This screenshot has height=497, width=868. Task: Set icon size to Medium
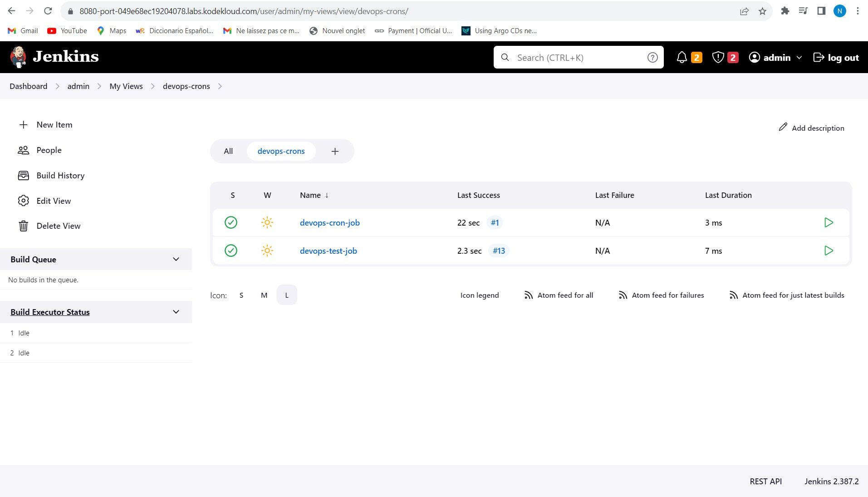[264, 295]
